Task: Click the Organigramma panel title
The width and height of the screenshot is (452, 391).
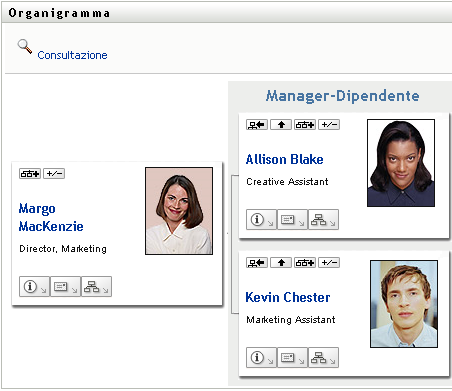Action: click(59, 13)
